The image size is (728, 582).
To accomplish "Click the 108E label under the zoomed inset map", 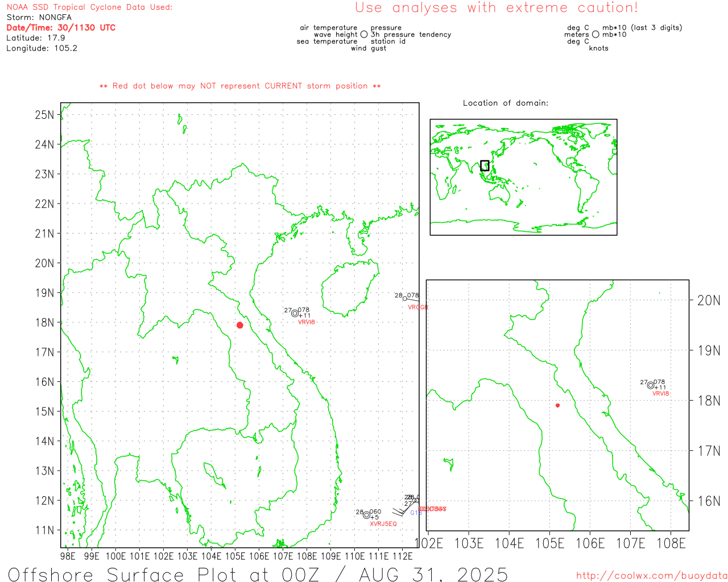I will pos(671,543).
